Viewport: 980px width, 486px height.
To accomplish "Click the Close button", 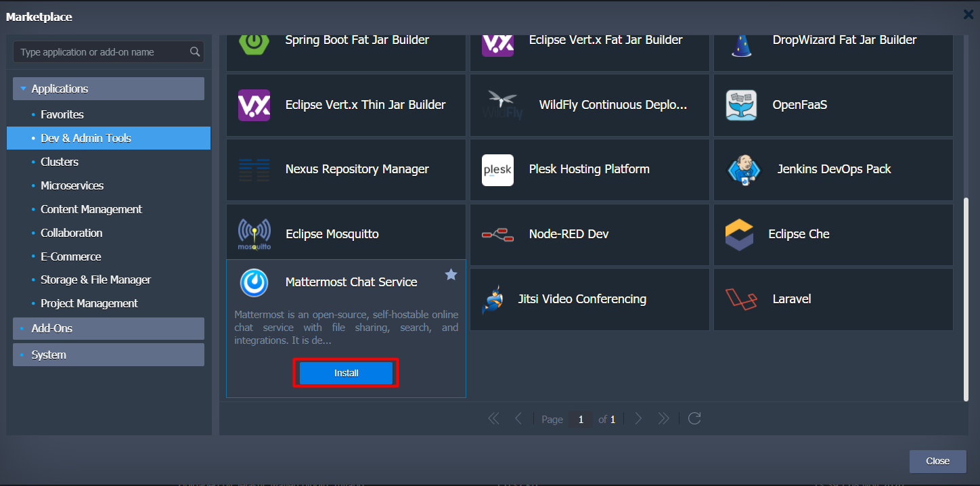I will 937,461.
